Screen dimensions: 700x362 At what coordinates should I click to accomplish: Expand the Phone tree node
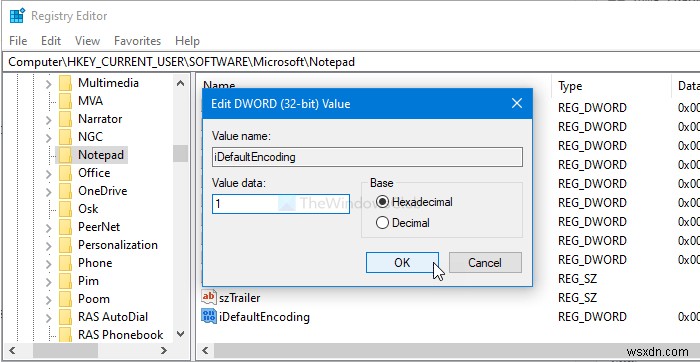[49, 263]
